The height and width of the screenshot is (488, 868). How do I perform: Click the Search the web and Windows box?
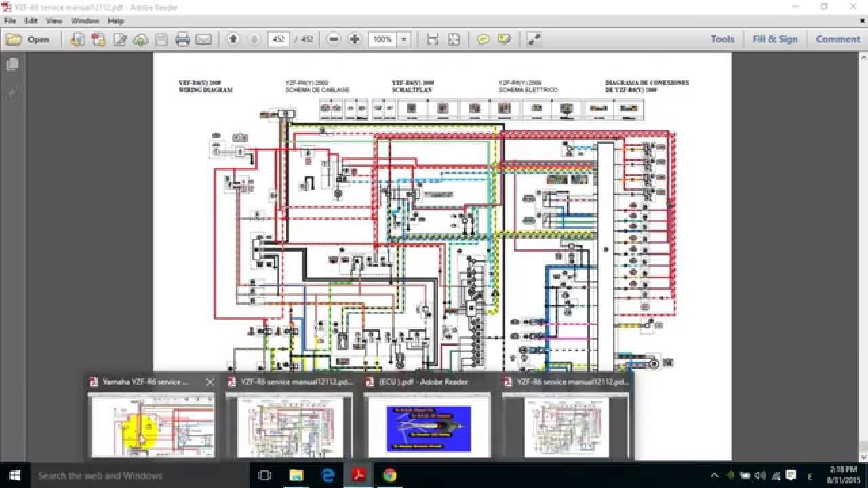140,475
